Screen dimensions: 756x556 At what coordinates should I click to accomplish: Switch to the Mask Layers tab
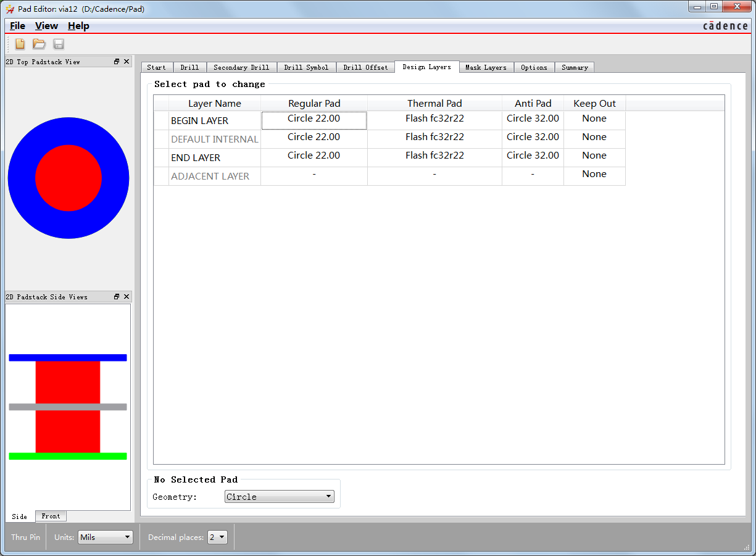(486, 67)
